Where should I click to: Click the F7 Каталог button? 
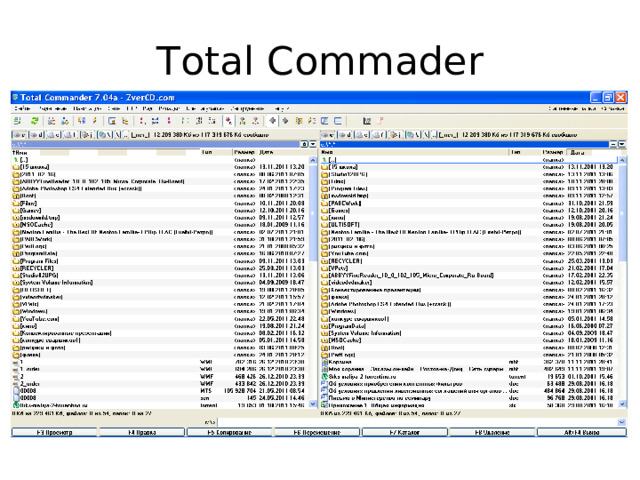click(404, 432)
